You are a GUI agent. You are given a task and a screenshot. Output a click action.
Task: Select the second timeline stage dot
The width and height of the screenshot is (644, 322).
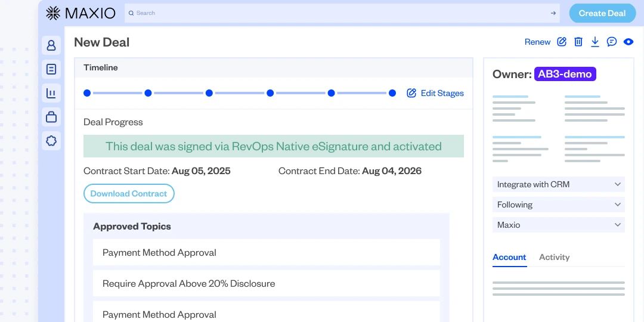pos(148,93)
